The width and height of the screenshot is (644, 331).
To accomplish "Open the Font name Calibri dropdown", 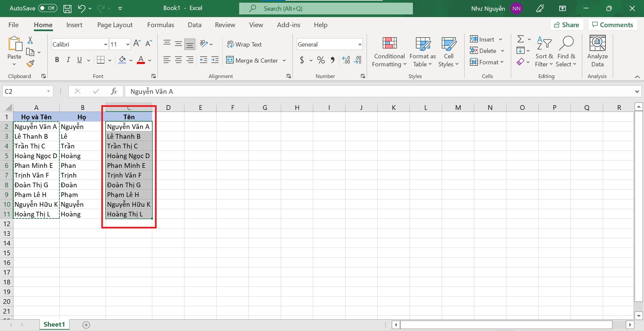I will click(106, 44).
